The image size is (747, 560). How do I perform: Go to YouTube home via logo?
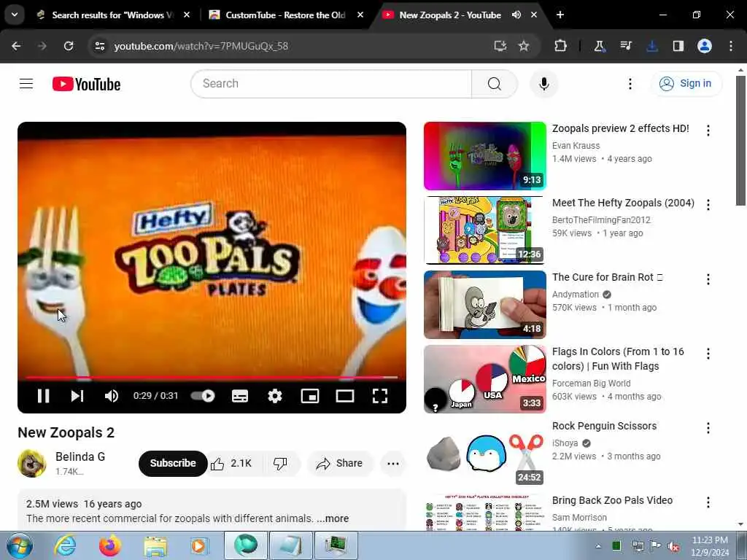[x=86, y=84]
